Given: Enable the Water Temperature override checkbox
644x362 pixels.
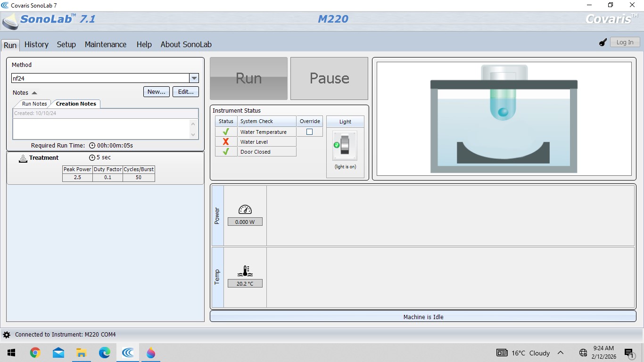Looking at the screenshot, I should [310, 132].
